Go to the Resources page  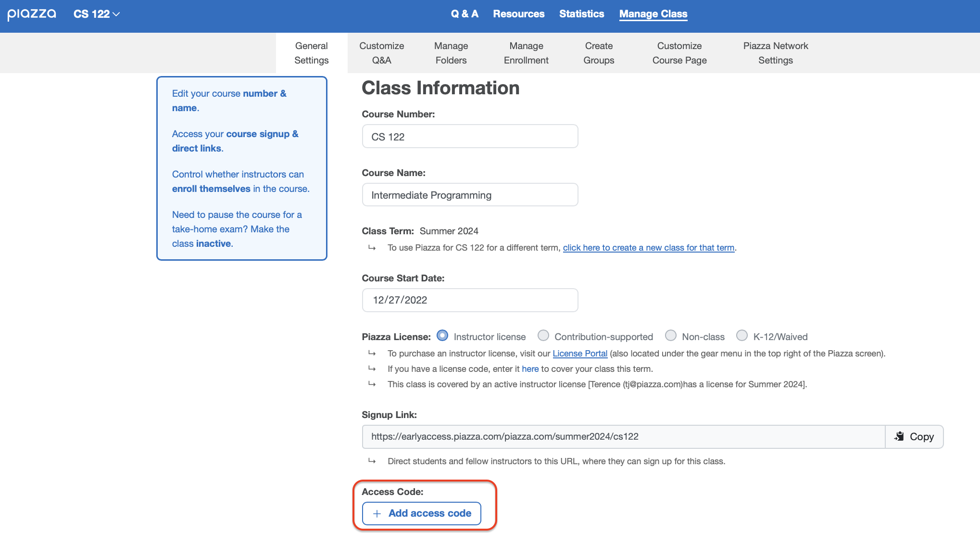tap(518, 14)
